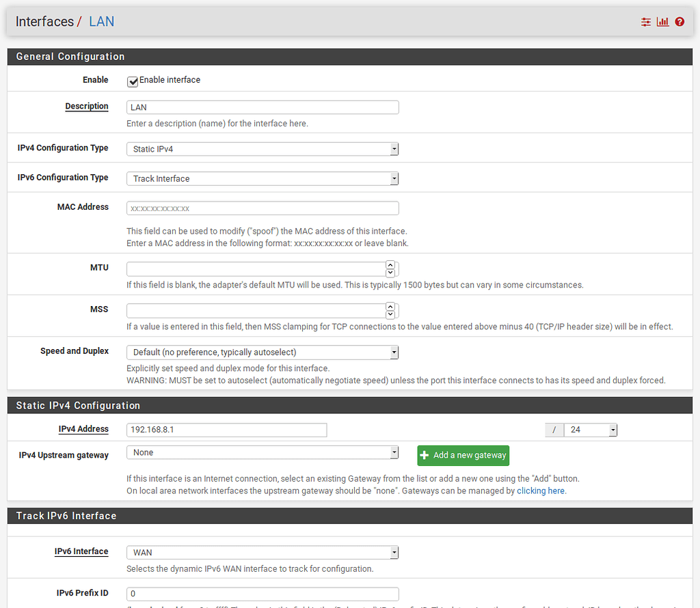This screenshot has height=608, width=700.
Task: Click the Interfaces breadcrumb link
Action: [x=45, y=21]
